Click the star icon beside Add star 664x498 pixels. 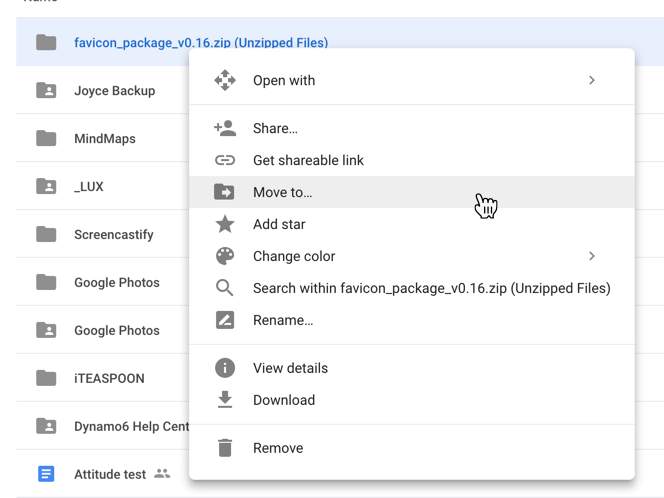click(225, 224)
